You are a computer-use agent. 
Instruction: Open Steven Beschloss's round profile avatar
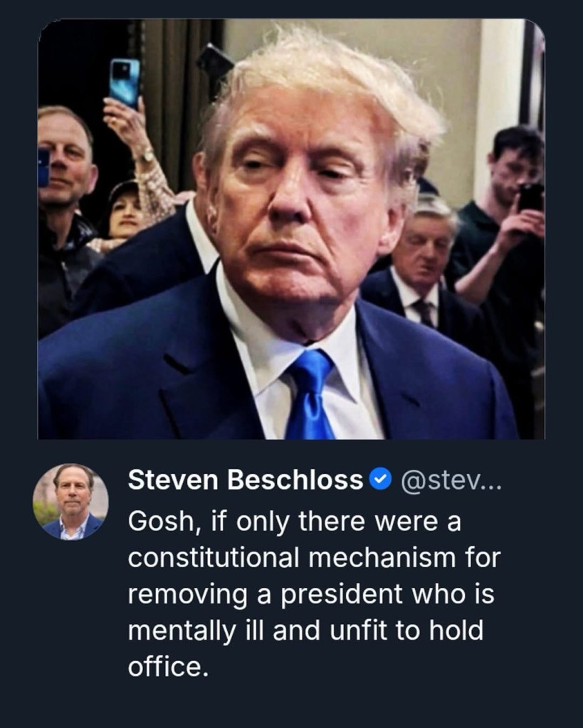click(70, 502)
